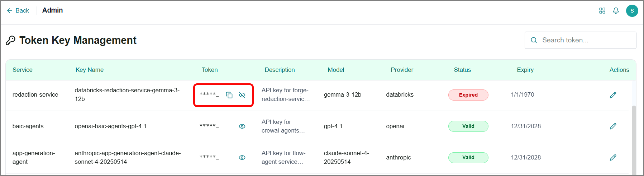Click 12/31/2028 expiry in app-generation-agent row
This screenshot has width=644, height=176.
(x=526, y=157)
